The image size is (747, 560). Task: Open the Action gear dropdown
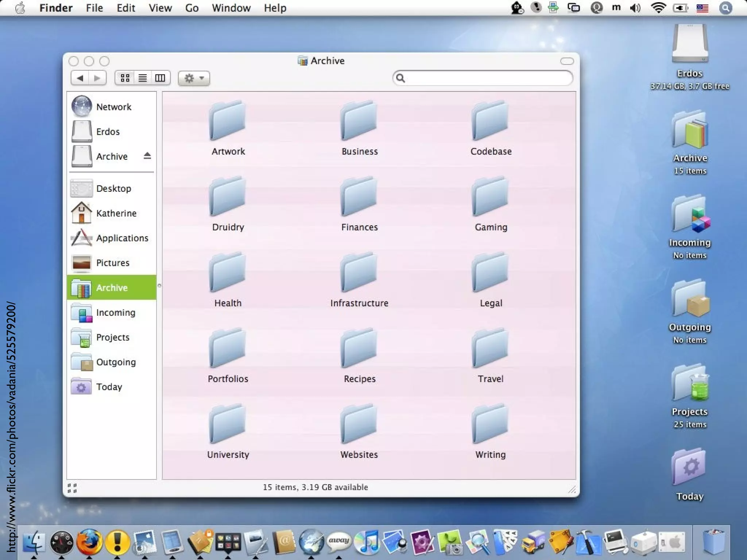194,78
